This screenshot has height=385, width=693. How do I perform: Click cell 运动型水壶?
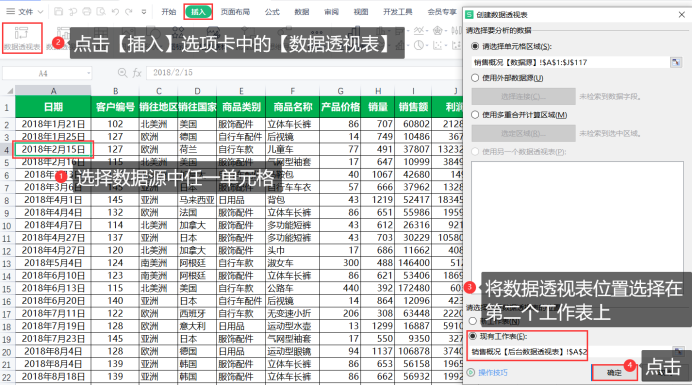(x=293, y=326)
